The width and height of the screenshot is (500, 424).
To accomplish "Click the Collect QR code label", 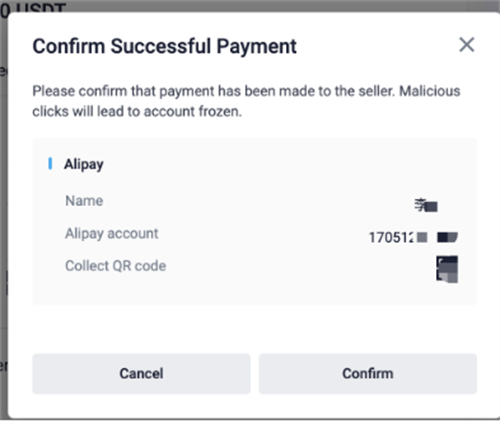I will pos(116,266).
